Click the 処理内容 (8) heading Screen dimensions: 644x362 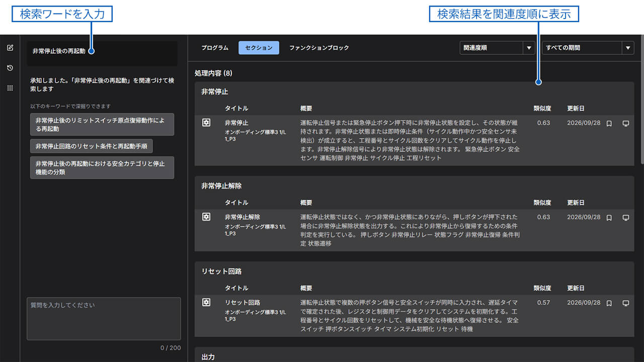coord(213,73)
